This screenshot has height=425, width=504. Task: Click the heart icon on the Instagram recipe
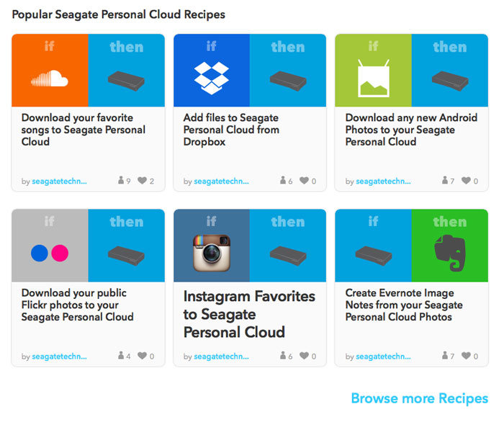(304, 356)
